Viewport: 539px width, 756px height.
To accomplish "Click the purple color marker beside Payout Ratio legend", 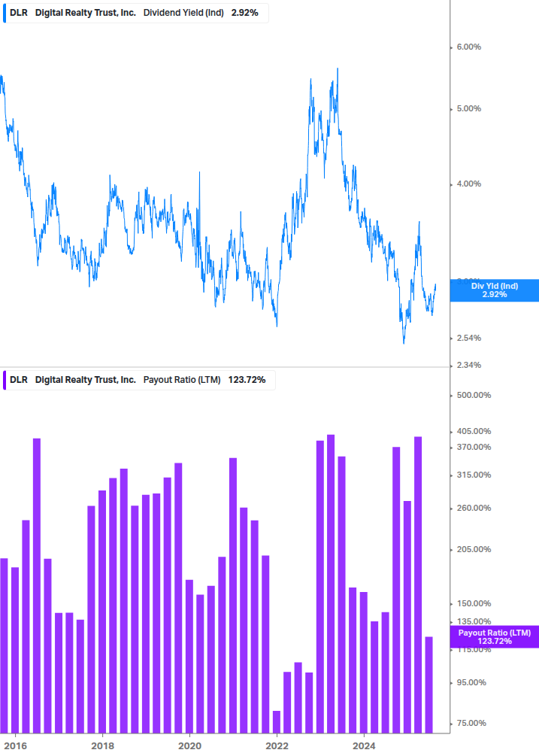I will (5, 380).
